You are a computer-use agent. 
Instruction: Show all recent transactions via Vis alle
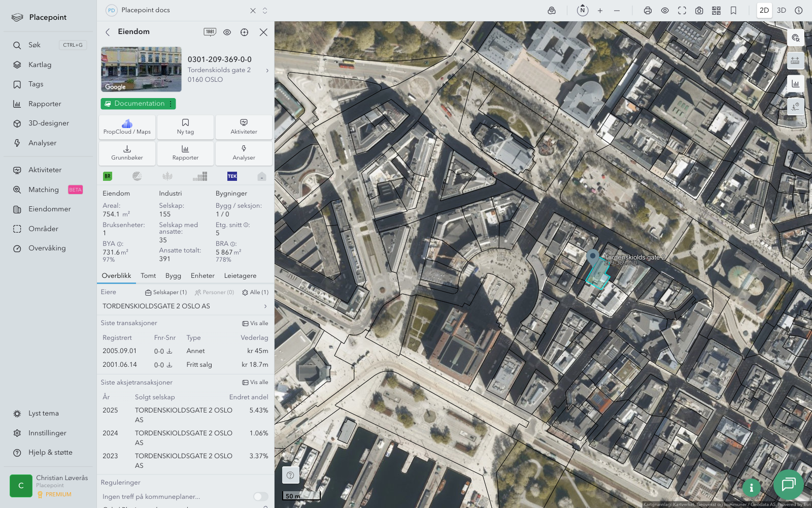pyautogui.click(x=255, y=323)
